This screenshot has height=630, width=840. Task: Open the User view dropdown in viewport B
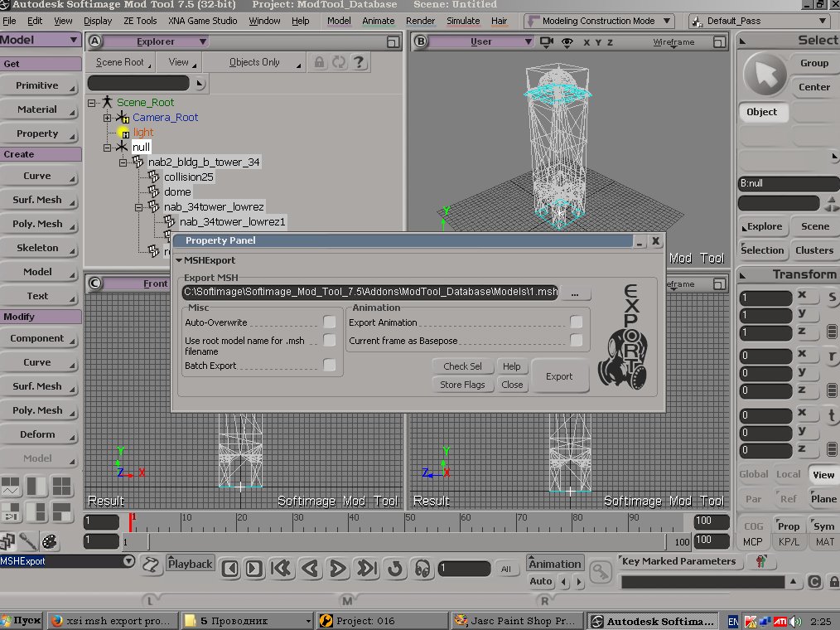[481, 41]
